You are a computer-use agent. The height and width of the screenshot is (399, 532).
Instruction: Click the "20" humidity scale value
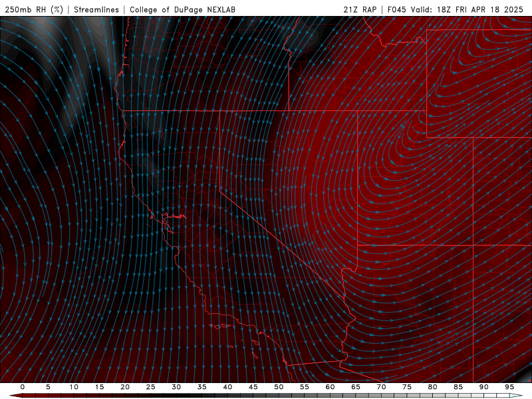[x=125, y=387]
